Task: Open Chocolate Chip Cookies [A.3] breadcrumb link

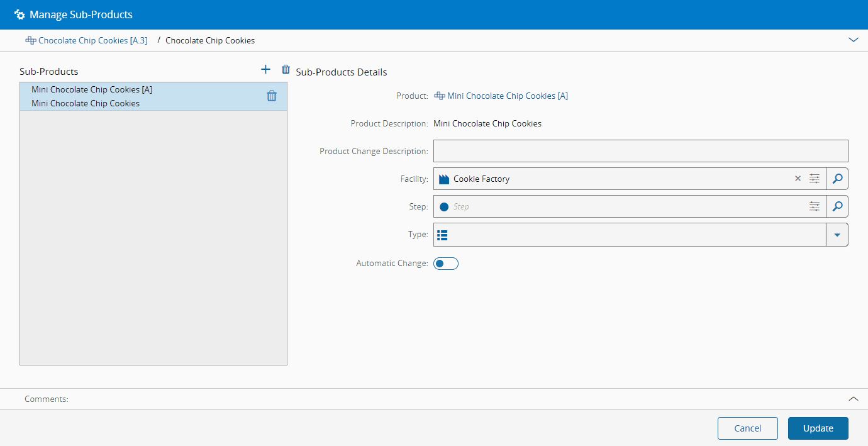Action: point(92,40)
